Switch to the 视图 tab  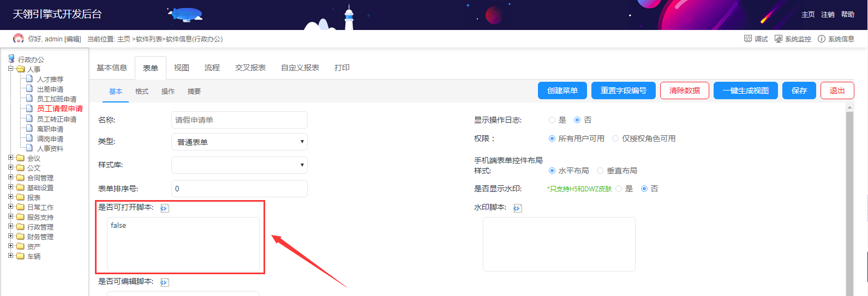182,68
